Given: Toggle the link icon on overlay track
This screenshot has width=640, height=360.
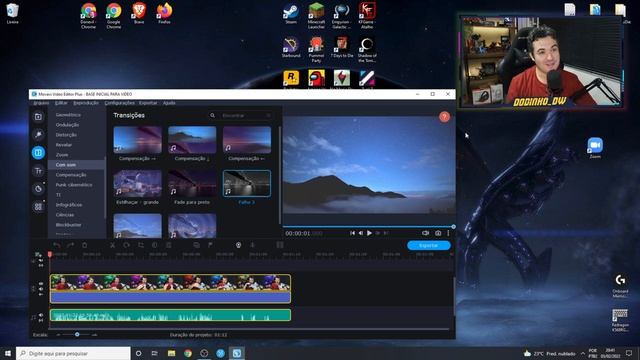Looking at the screenshot, I should (x=41, y=265).
